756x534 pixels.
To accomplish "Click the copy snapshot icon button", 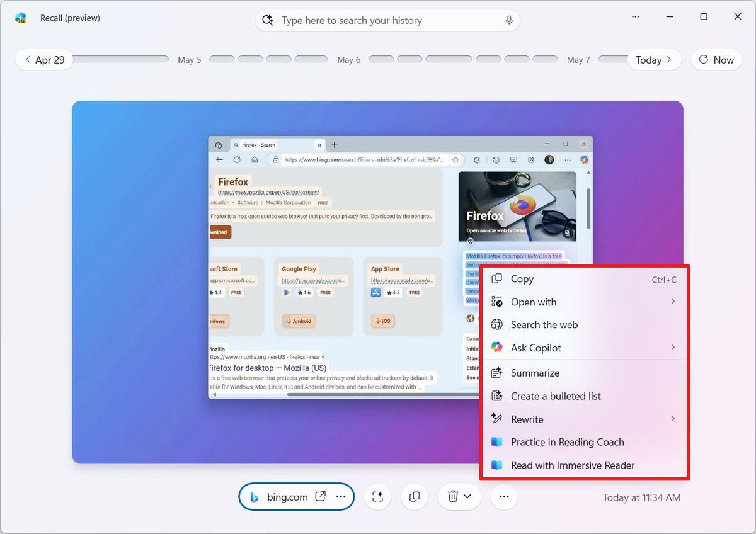I will coord(414,497).
